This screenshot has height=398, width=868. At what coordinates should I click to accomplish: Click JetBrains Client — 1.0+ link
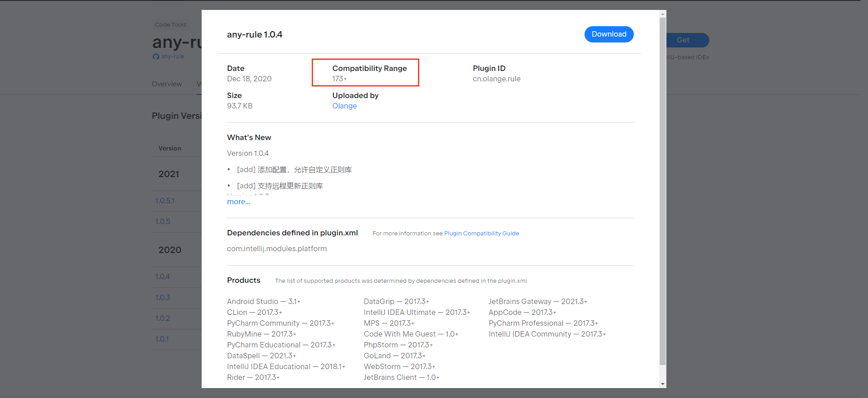tap(401, 377)
